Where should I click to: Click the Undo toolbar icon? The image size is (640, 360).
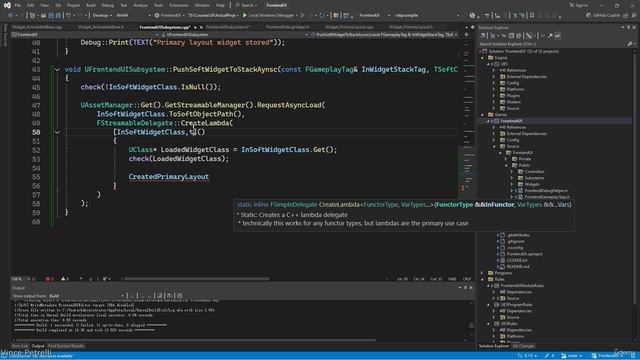coord(69,16)
